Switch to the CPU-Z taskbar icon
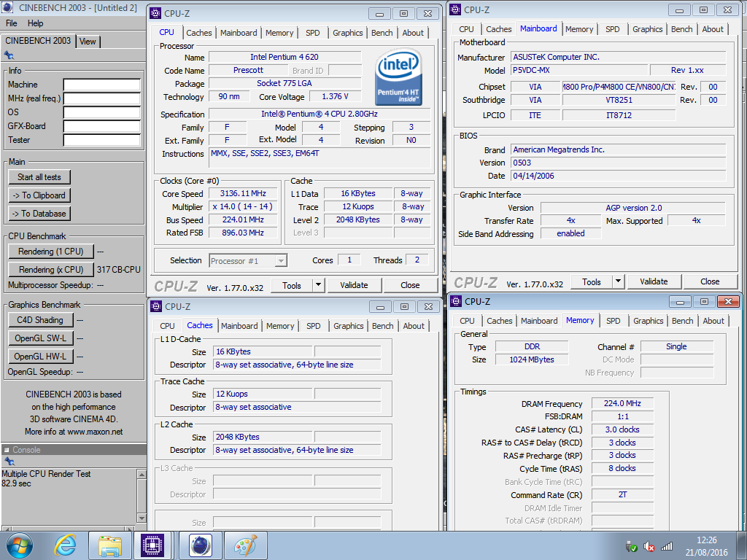The image size is (747, 560). (152, 545)
